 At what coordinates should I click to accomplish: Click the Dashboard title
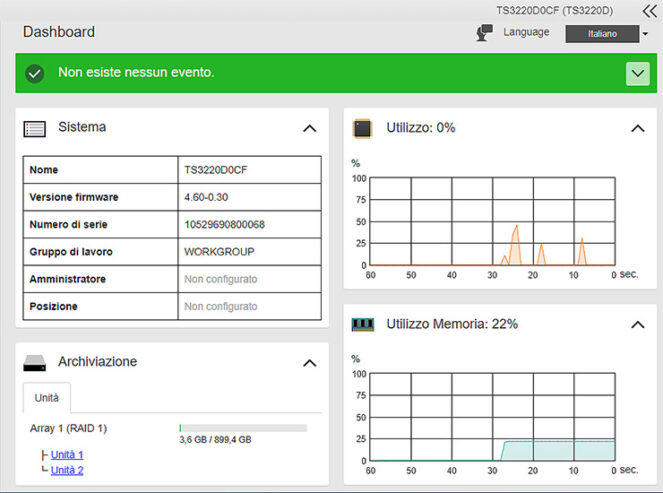[59, 32]
